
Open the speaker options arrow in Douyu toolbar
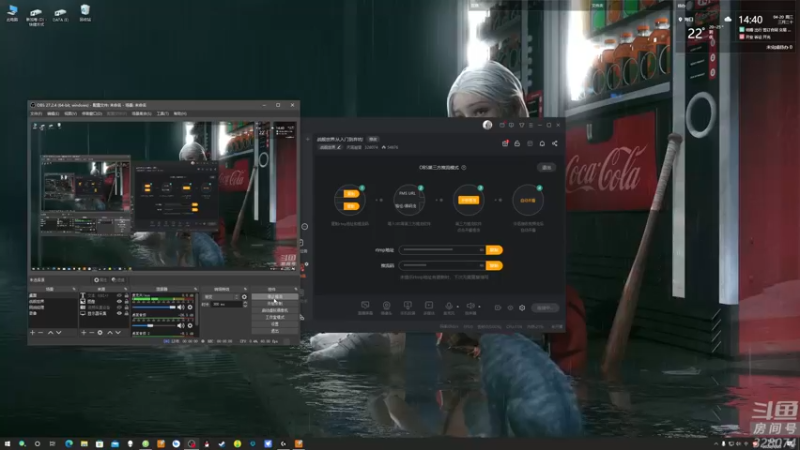tap(479, 307)
